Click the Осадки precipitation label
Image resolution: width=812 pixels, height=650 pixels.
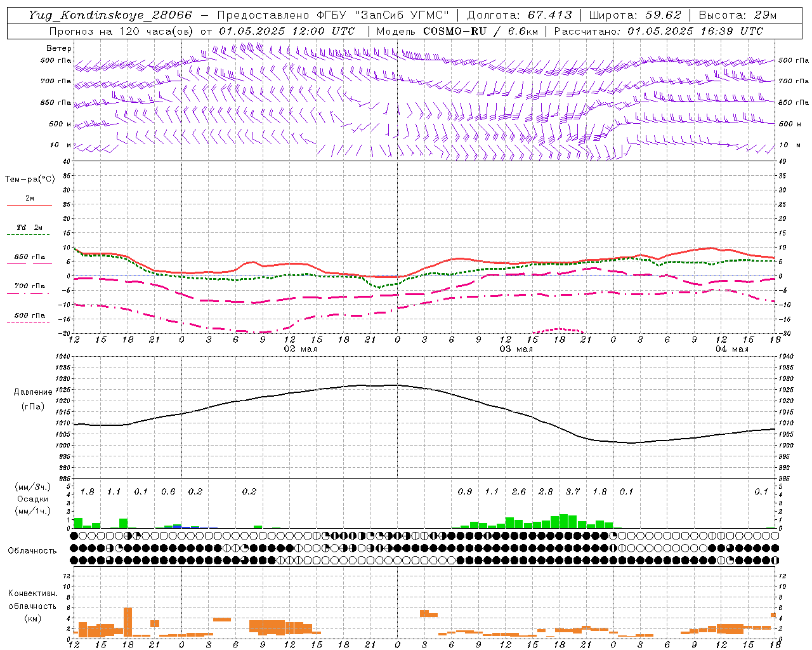[x=32, y=499]
